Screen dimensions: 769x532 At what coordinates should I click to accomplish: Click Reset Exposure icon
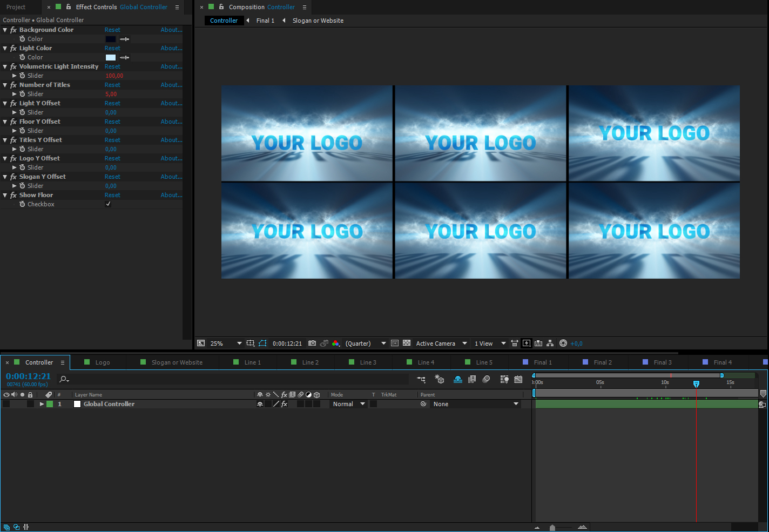pos(563,344)
